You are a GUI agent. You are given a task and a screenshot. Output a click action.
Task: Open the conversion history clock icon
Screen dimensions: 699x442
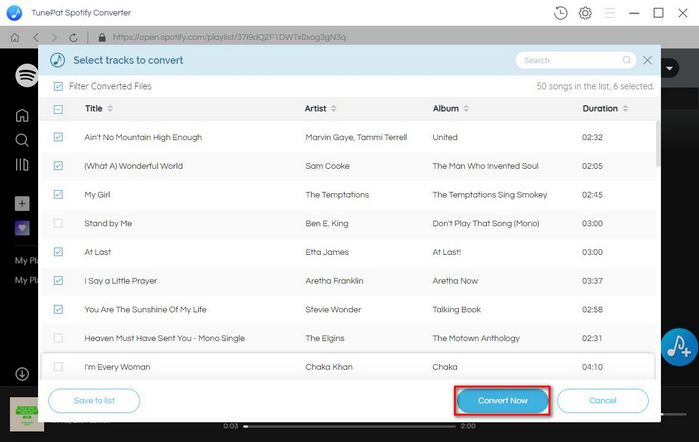tap(560, 13)
